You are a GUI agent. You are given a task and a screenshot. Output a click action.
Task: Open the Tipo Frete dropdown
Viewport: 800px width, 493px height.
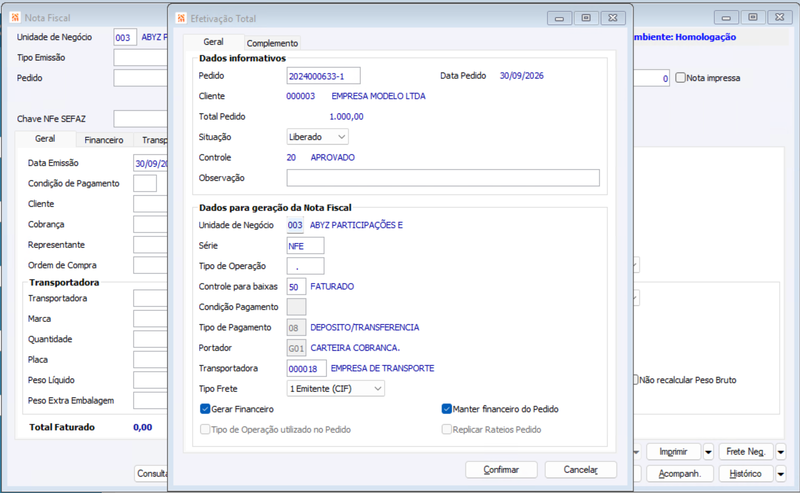(335, 388)
